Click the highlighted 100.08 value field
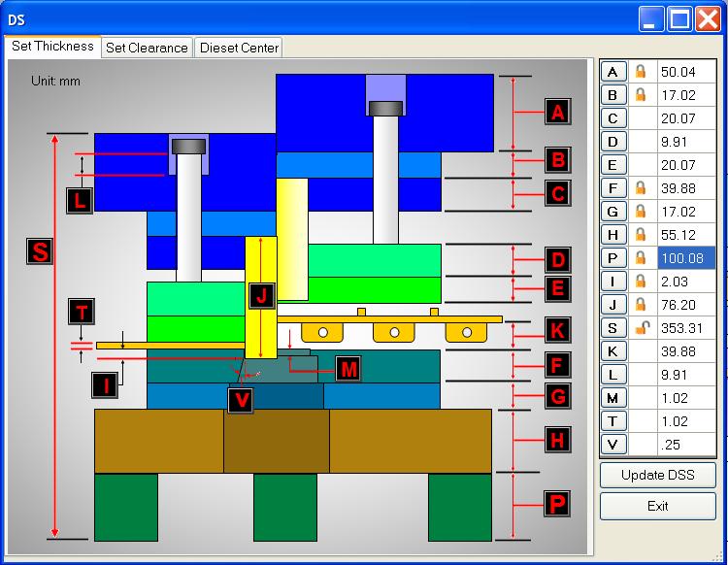728x565 pixels. (x=685, y=258)
